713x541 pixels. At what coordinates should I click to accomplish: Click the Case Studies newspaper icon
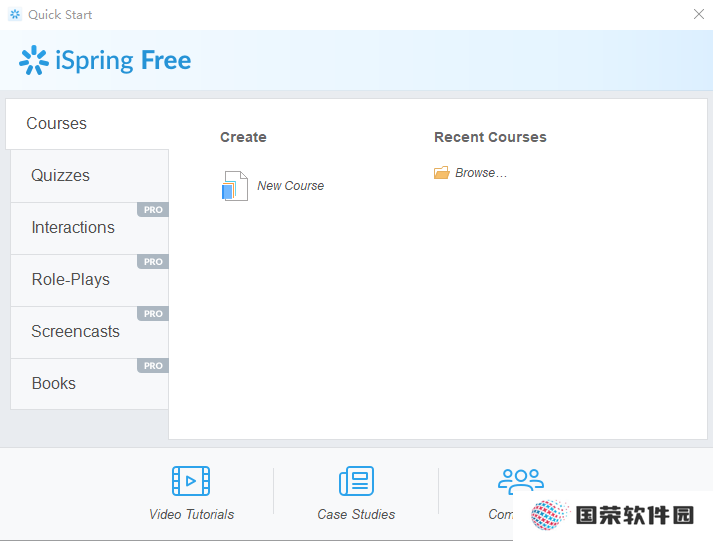coord(356,481)
